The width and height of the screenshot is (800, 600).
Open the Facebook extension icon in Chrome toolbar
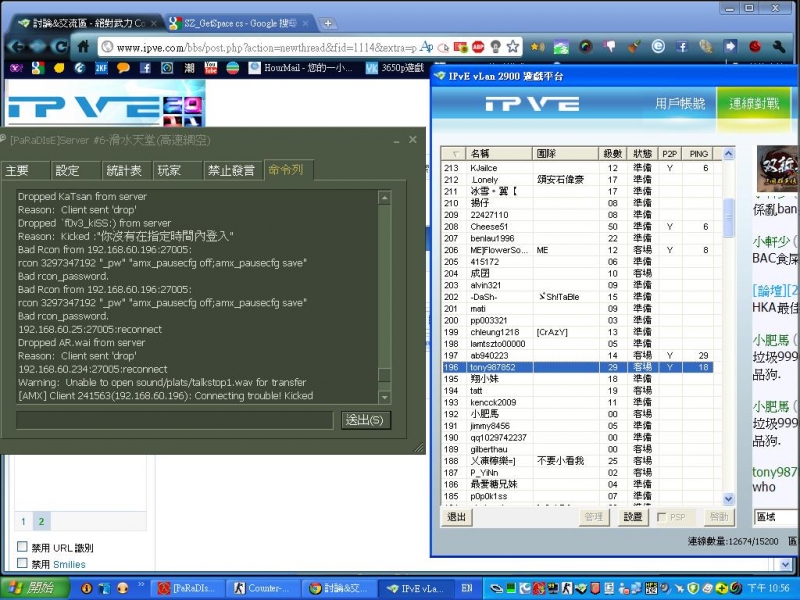[682, 47]
